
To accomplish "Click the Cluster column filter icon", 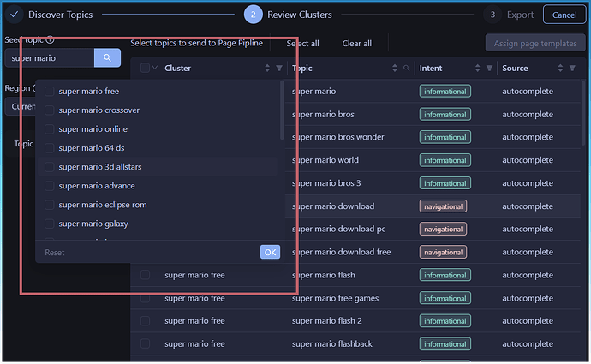I will [279, 69].
